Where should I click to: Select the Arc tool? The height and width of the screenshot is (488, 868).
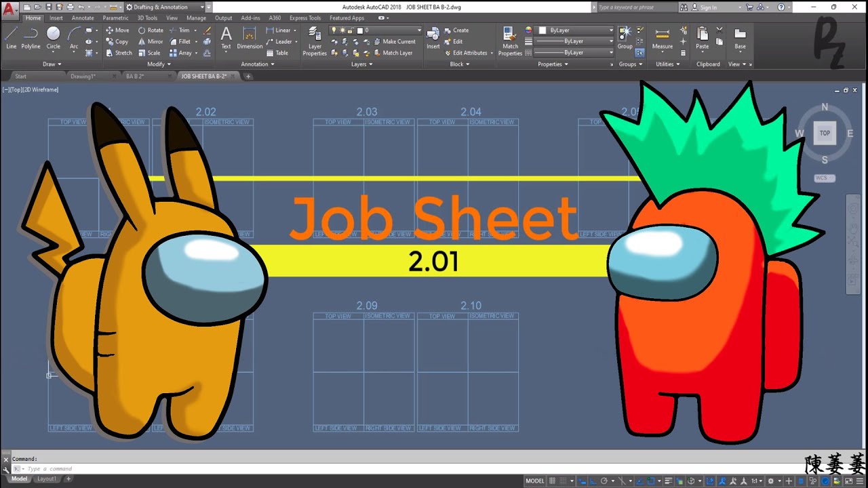point(74,38)
